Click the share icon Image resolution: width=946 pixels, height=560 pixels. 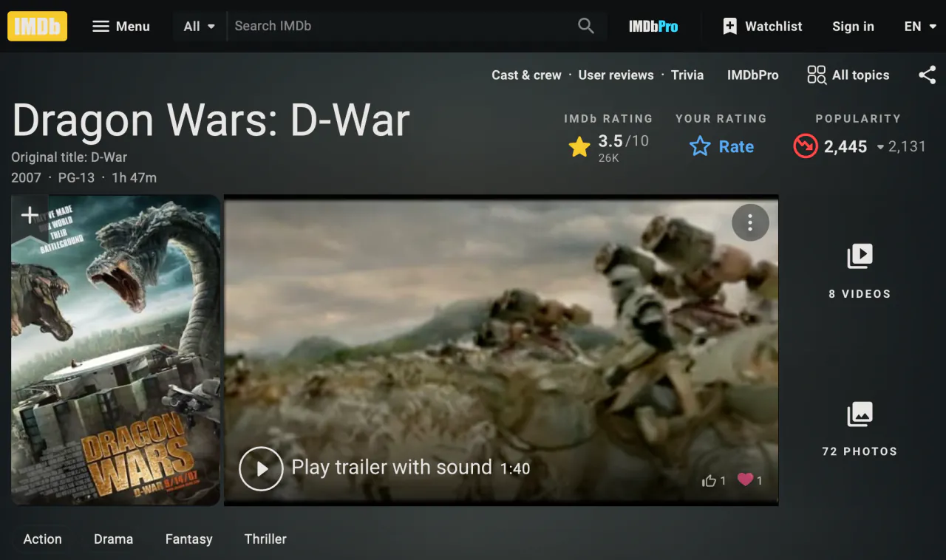tap(927, 75)
